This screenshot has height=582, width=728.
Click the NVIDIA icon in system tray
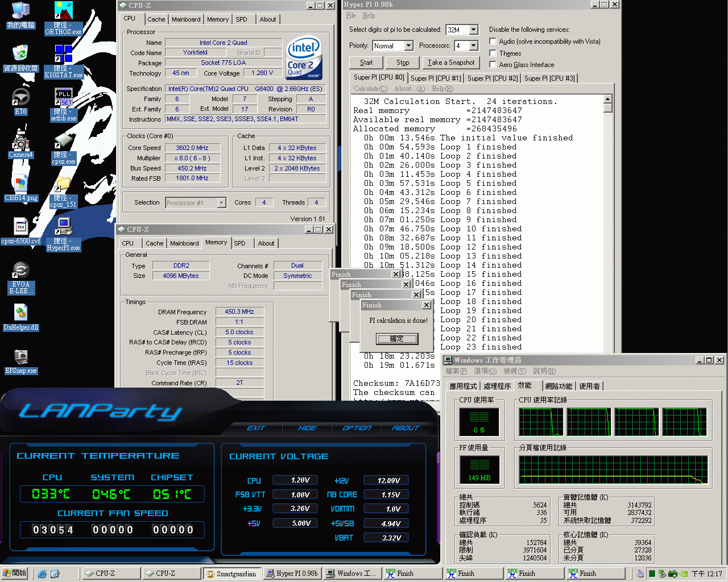684,574
